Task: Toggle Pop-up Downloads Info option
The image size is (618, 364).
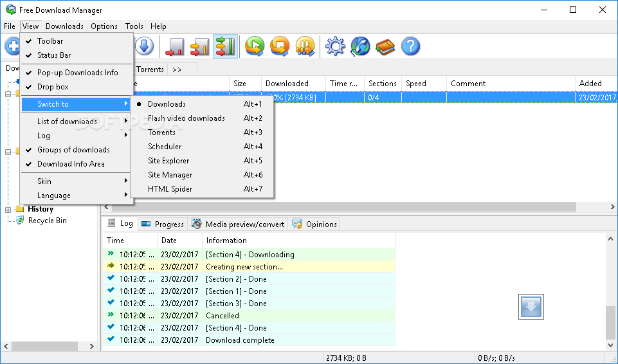Action: coord(77,73)
